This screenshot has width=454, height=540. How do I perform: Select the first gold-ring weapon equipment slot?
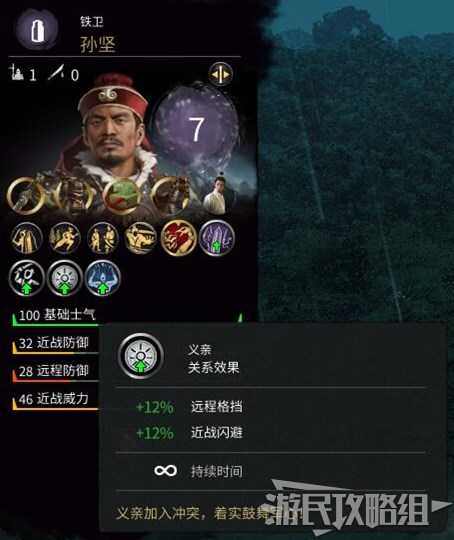click(x=27, y=196)
